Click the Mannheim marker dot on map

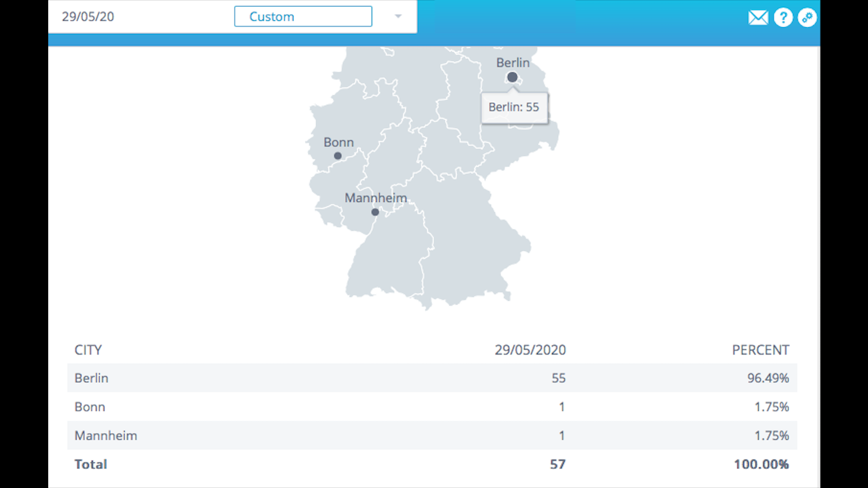(375, 212)
